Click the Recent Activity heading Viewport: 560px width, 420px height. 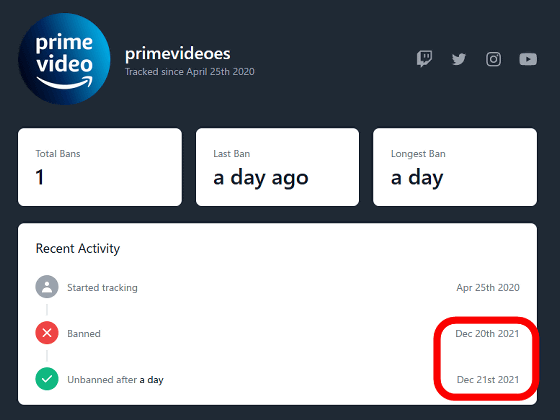coord(78,249)
